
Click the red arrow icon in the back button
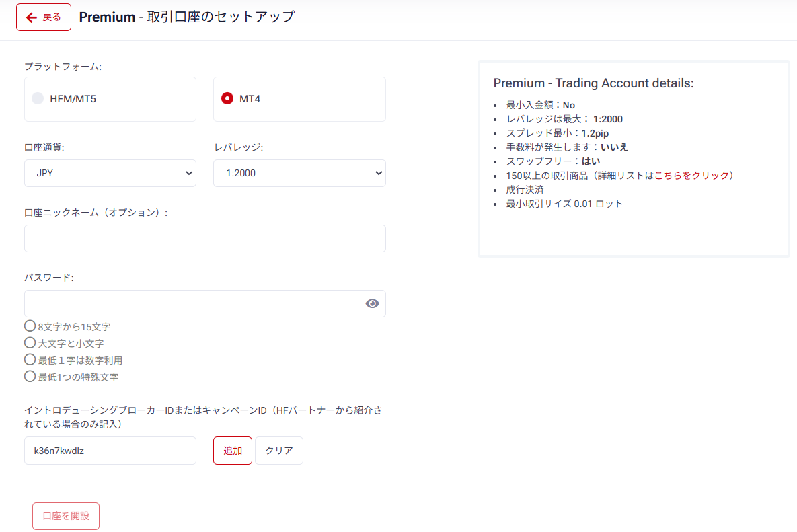(x=32, y=17)
